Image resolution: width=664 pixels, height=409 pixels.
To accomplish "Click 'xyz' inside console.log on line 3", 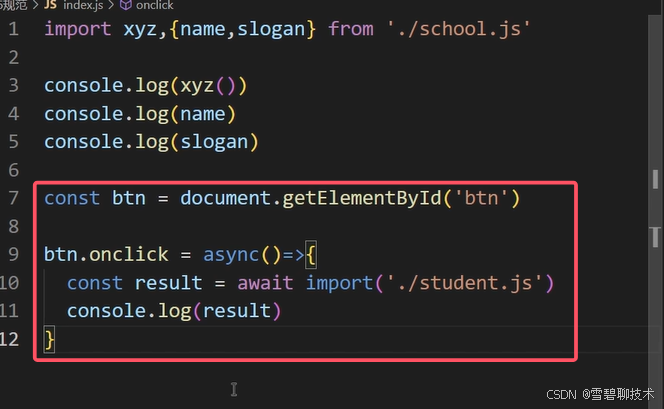I will [197, 86].
